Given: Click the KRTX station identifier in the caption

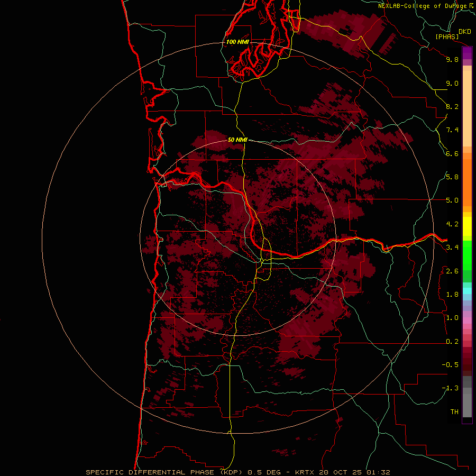Looking at the screenshot, I should [306, 472].
